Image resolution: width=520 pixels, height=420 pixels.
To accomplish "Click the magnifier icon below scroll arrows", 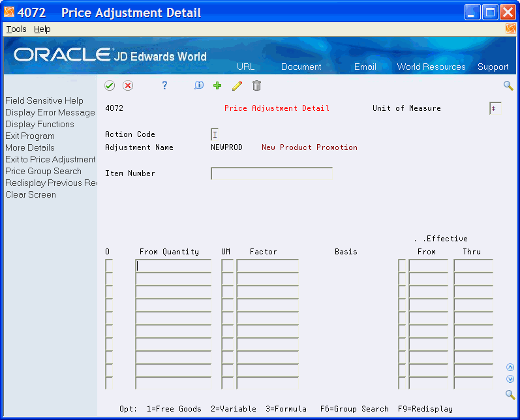I will 510,395.
